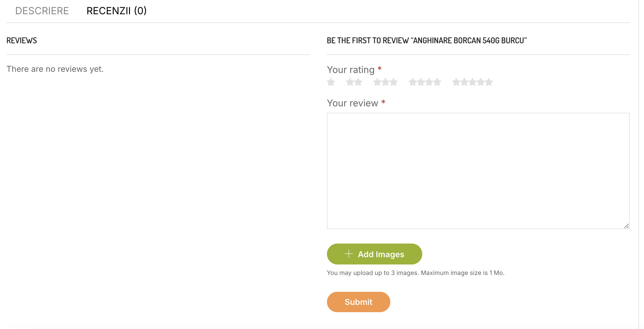Click the 'There are no reviews yet' text

click(55, 69)
